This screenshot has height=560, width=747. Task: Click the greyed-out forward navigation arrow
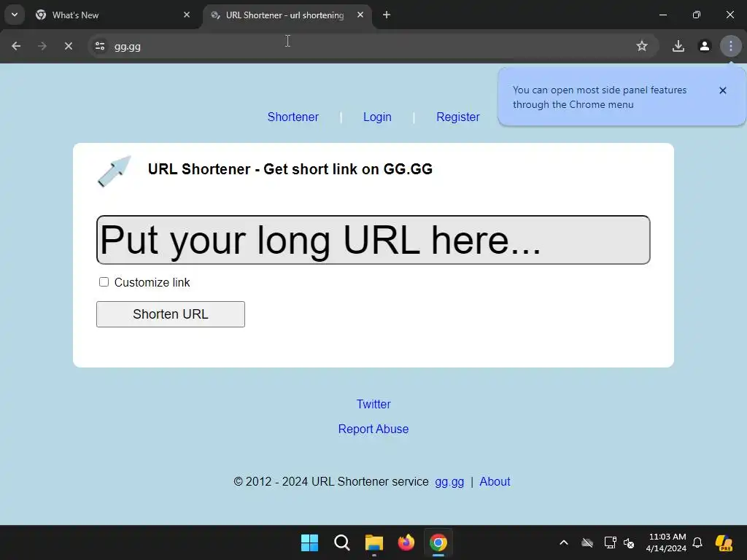[x=42, y=46]
